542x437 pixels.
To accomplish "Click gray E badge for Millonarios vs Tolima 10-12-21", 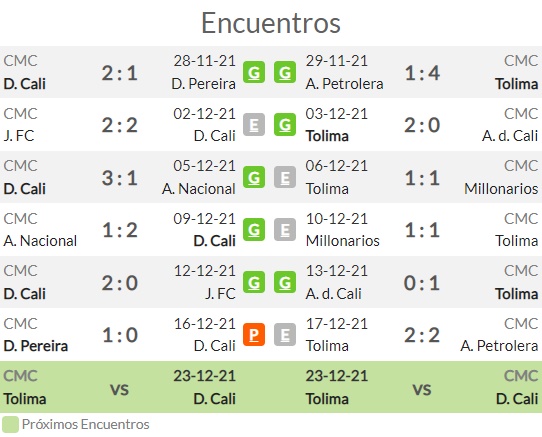I will 285,230.
